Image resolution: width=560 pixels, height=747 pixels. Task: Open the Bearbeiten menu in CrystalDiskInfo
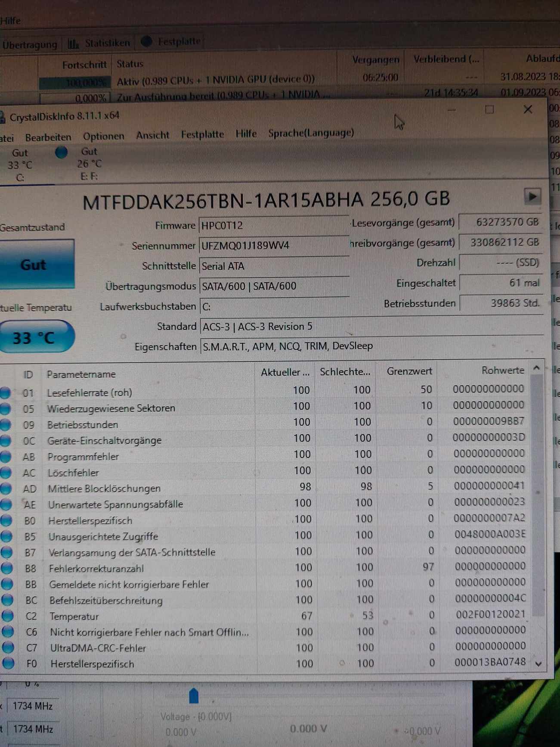[48, 137]
